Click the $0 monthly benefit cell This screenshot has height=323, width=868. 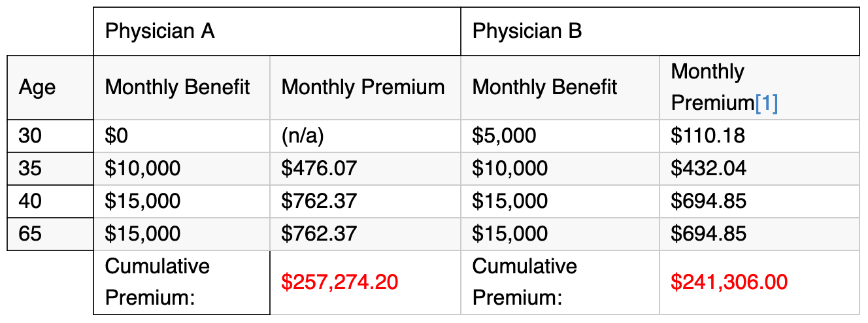(x=182, y=136)
